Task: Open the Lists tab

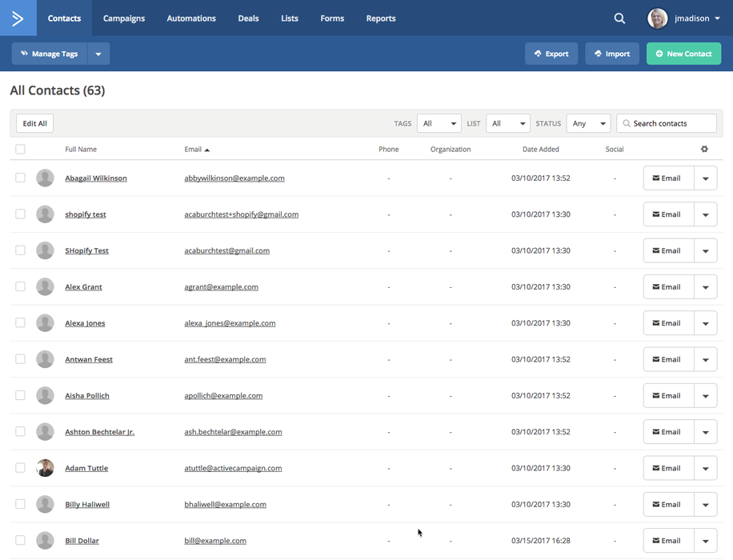Action: pos(290,18)
